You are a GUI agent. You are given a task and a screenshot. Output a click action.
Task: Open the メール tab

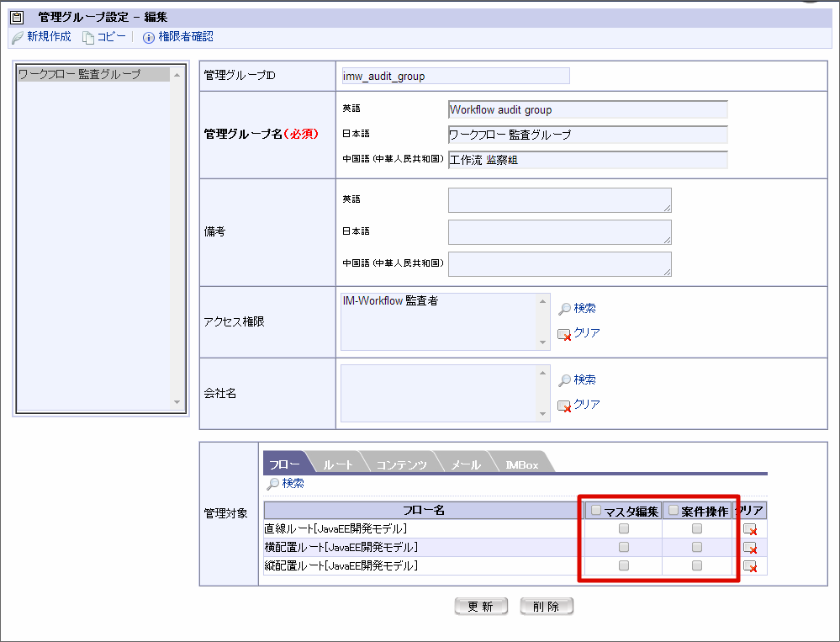point(465,464)
